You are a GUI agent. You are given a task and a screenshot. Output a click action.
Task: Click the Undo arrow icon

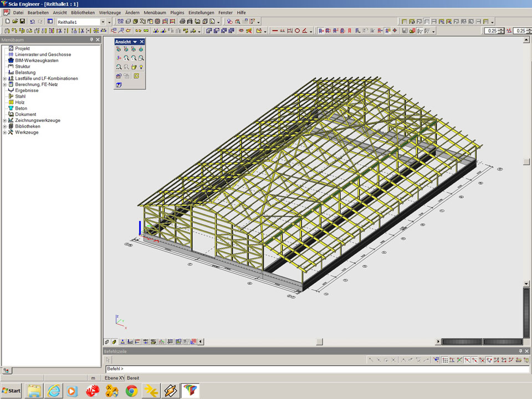point(33,22)
